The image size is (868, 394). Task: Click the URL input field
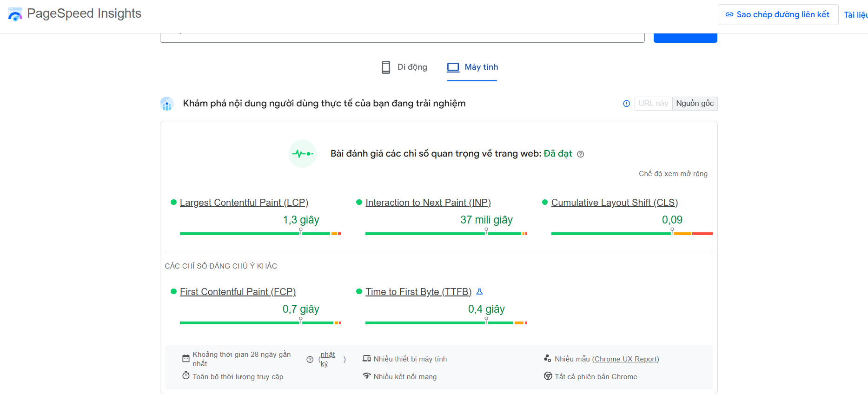pos(402,37)
